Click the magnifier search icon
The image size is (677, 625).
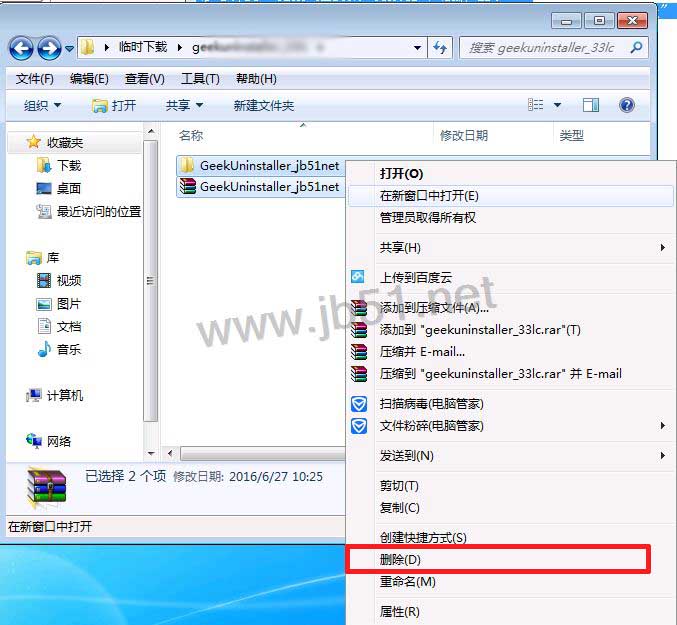636,47
